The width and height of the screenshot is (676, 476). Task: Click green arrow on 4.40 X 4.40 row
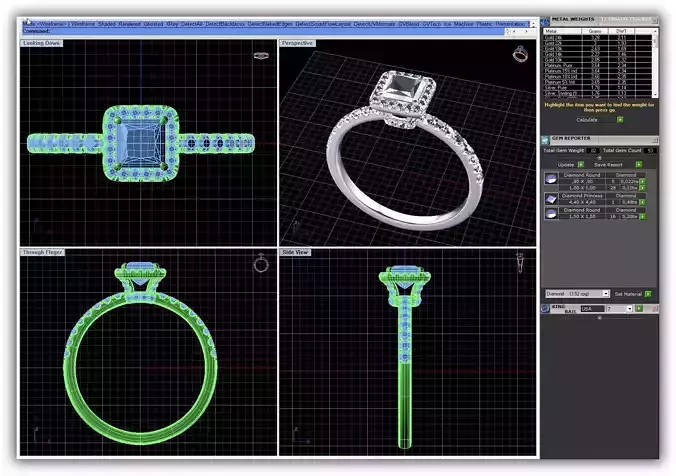[642, 202]
